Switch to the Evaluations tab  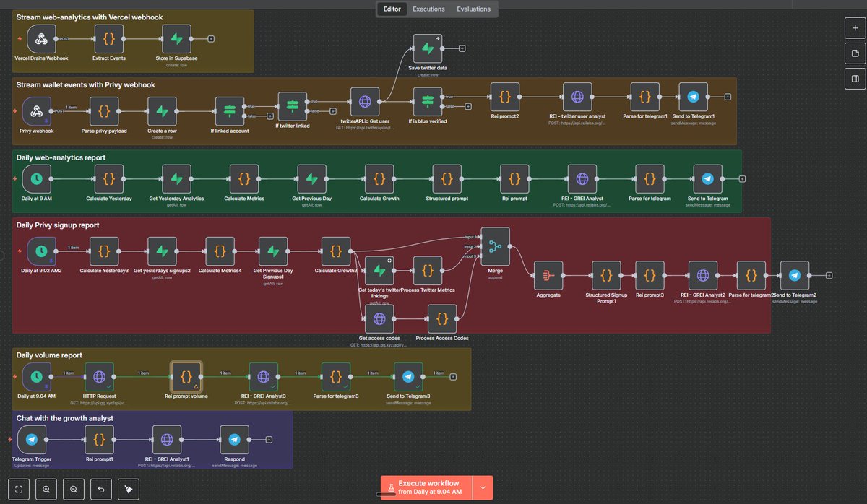point(473,9)
